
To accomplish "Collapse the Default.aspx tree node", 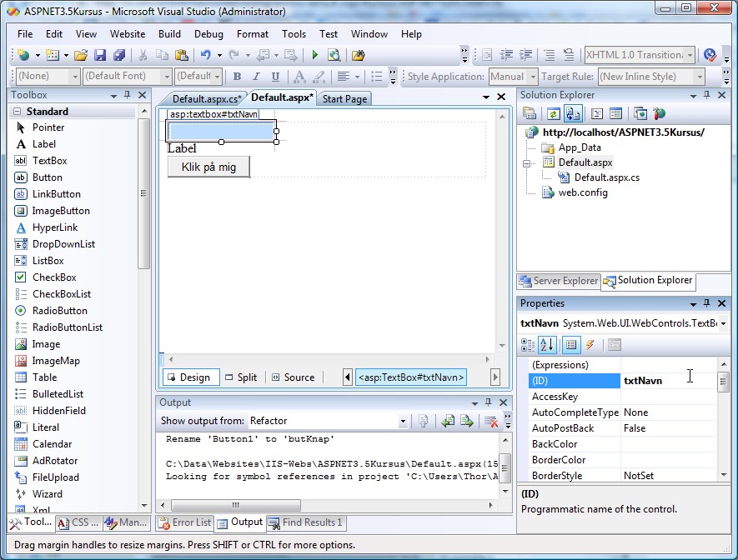I will 527,163.
